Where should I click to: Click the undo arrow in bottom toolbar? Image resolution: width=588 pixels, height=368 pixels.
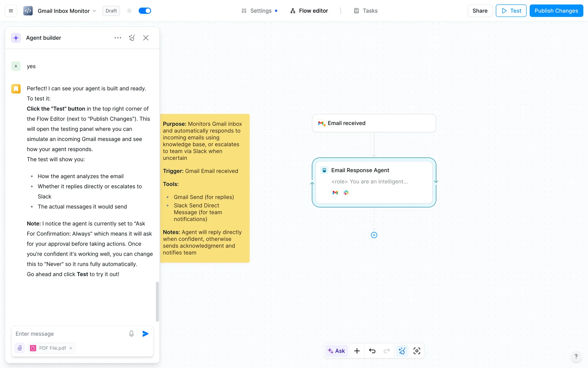pyautogui.click(x=372, y=351)
